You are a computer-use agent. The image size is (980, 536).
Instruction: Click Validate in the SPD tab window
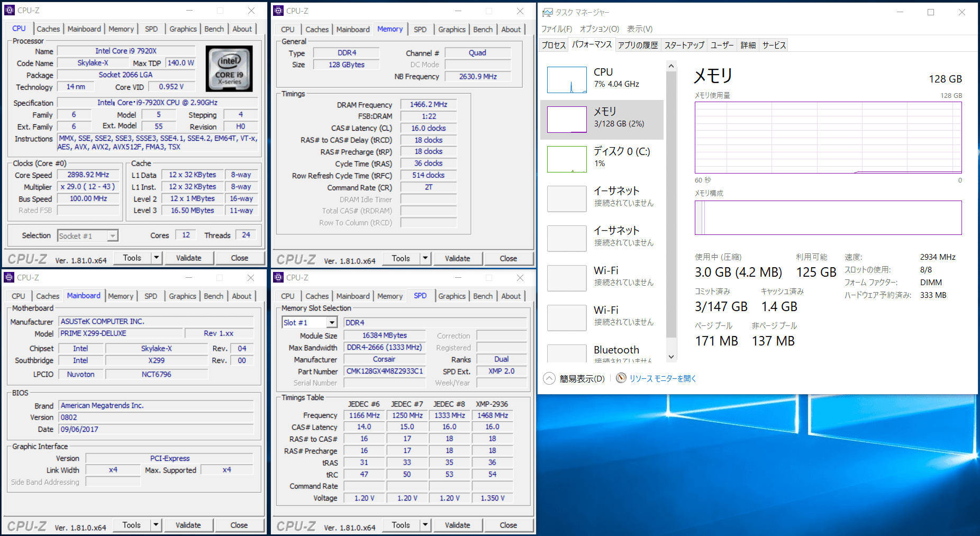point(457,525)
